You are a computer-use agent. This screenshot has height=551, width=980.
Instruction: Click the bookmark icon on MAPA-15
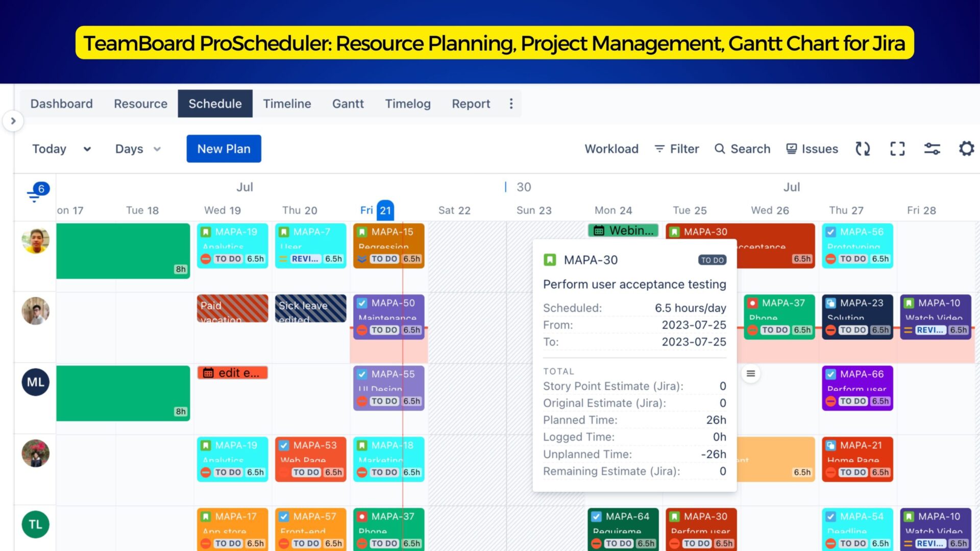coord(362,232)
